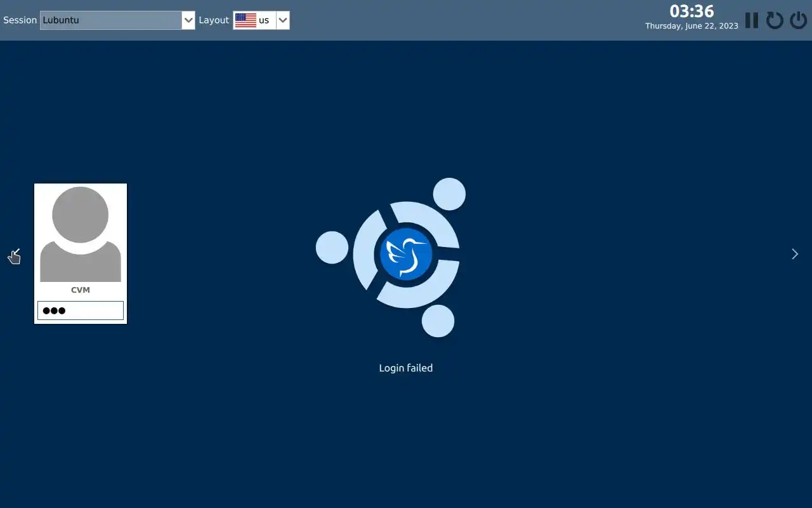The image size is (812, 508).
Task: Click the date Thursday, June 22, 2023
Action: [x=692, y=26]
